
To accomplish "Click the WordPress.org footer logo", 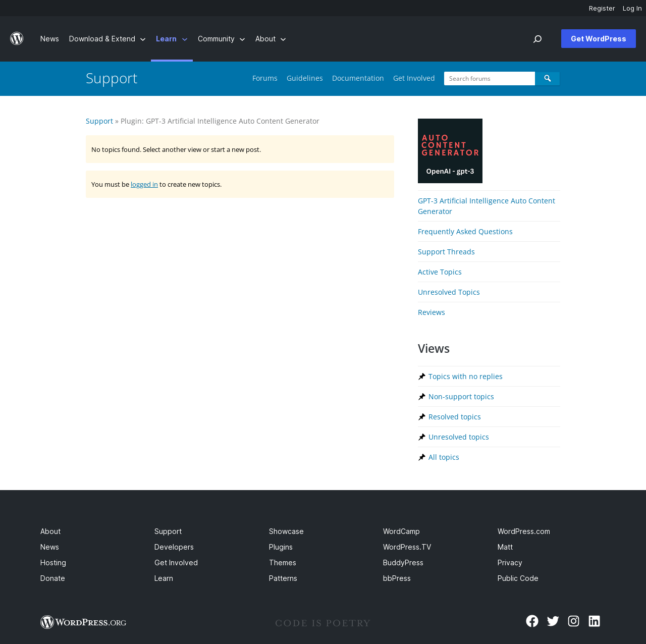I will click(x=83, y=622).
